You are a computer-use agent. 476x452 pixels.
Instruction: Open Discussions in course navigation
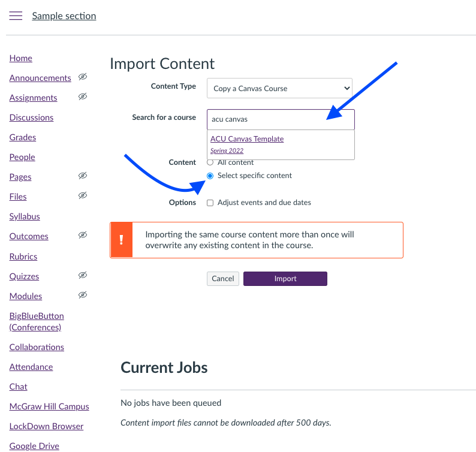tap(31, 117)
